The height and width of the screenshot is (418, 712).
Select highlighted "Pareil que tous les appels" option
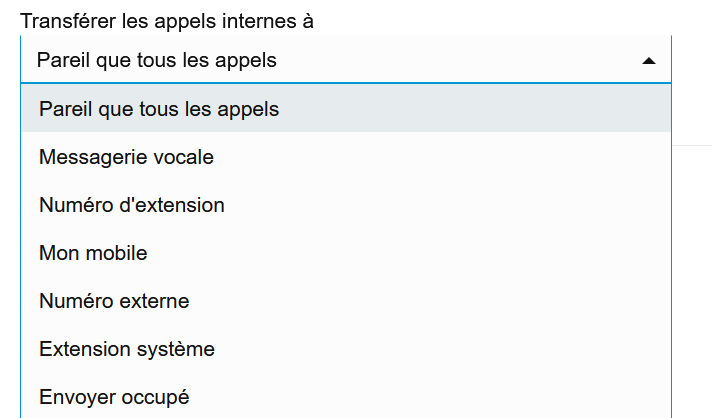pos(159,109)
